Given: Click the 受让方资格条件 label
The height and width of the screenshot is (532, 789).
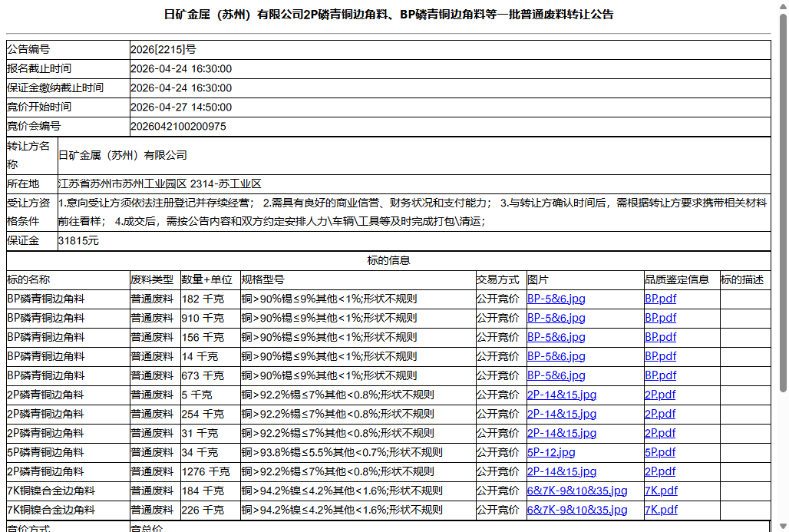Looking at the screenshot, I should 28,212.
